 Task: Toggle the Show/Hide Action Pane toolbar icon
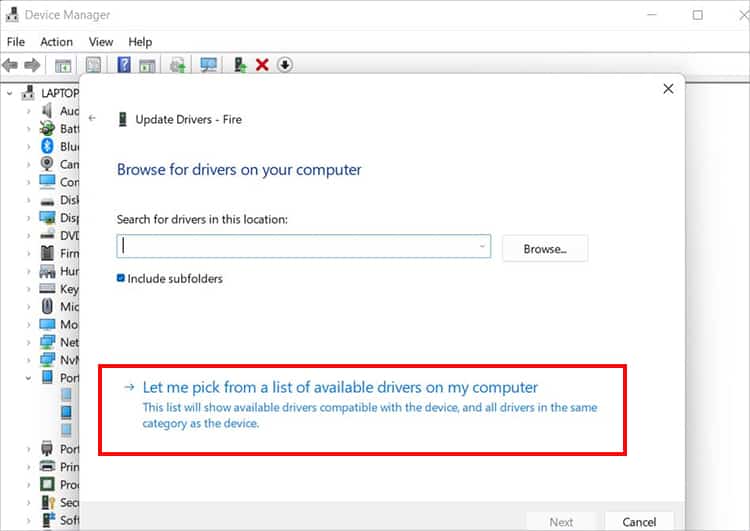click(147, 65)
